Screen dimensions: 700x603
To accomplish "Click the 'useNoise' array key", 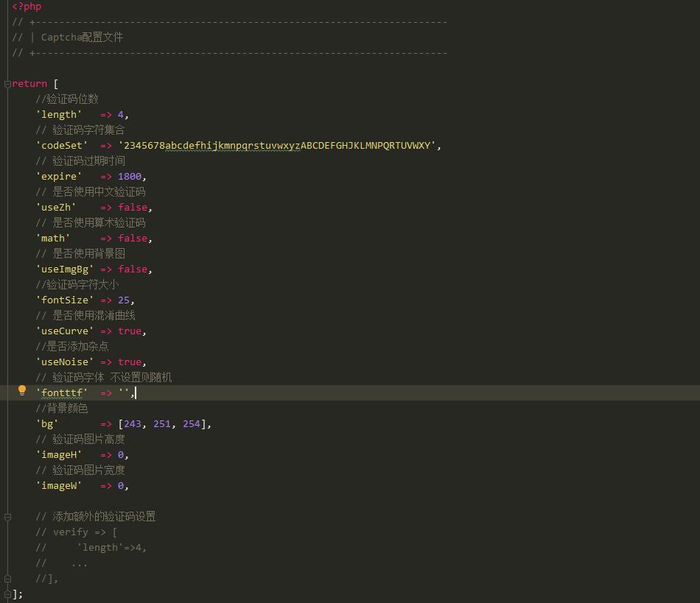I will [x=65, y=362].
